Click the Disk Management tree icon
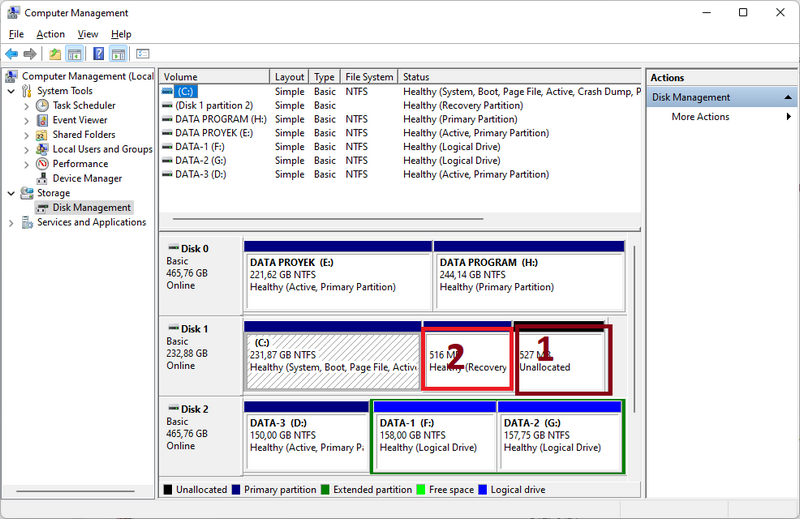 (42, 208)
